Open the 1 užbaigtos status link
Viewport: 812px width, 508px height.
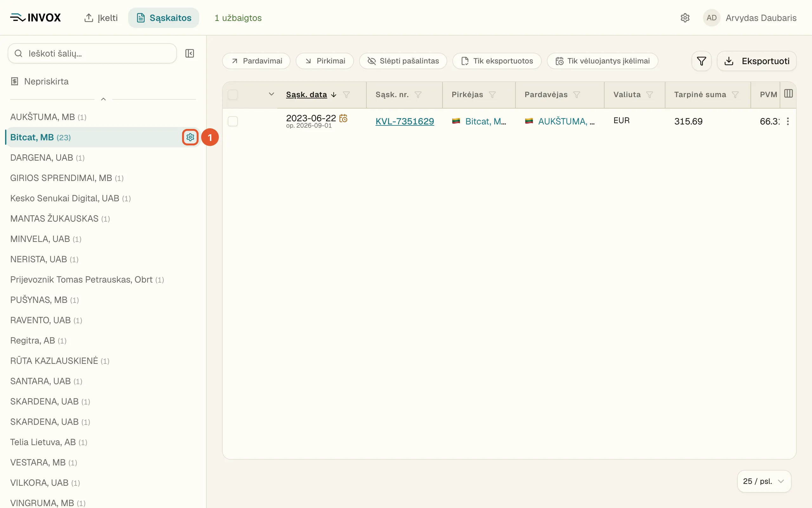point(238,18)
